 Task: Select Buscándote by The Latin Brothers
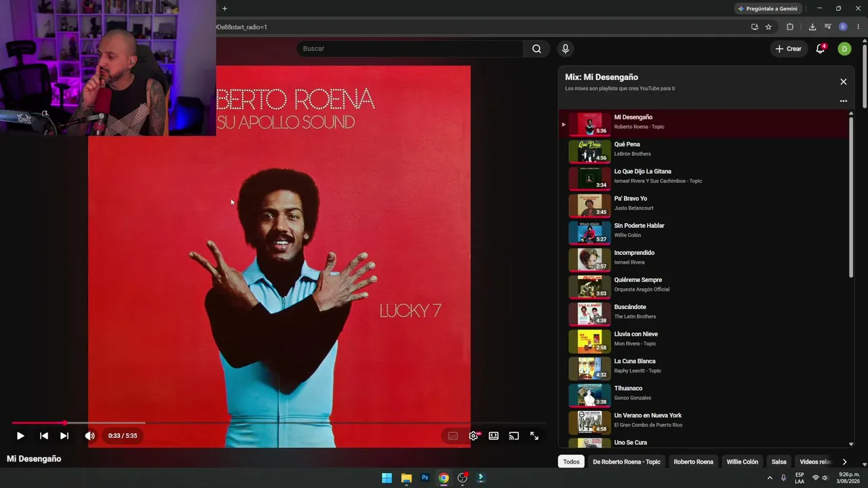704,314
